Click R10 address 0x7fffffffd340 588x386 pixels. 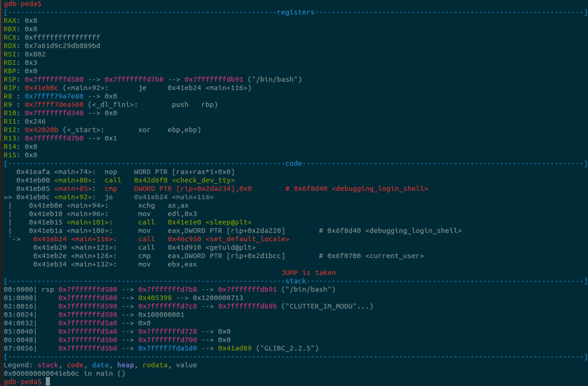tap(54, 113)
